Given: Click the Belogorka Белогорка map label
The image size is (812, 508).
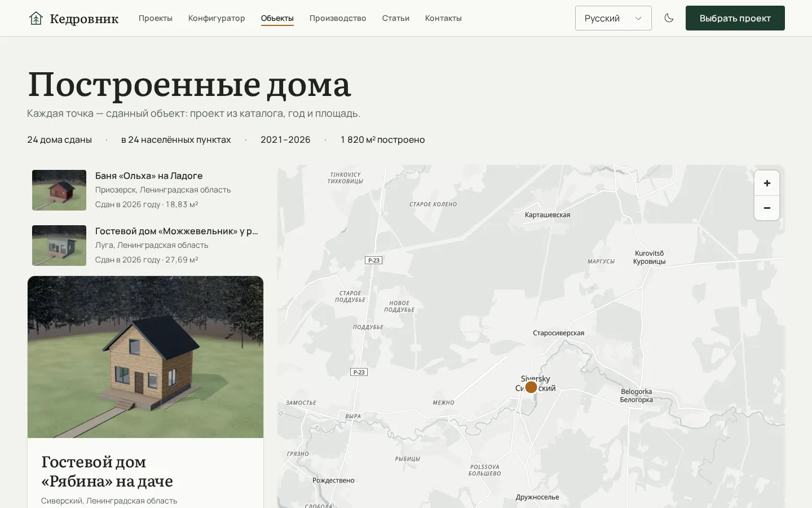Looking at the screenshot, I should [637, 396].
